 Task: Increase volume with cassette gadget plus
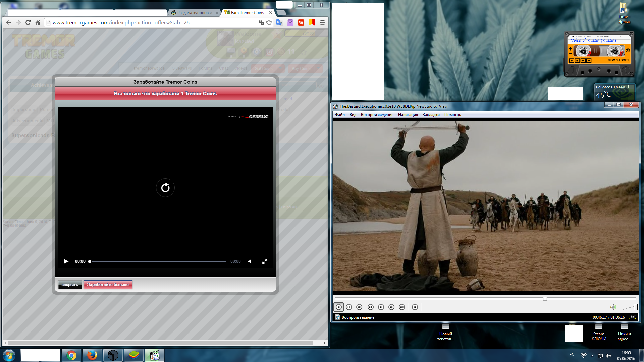pos(570,49)
